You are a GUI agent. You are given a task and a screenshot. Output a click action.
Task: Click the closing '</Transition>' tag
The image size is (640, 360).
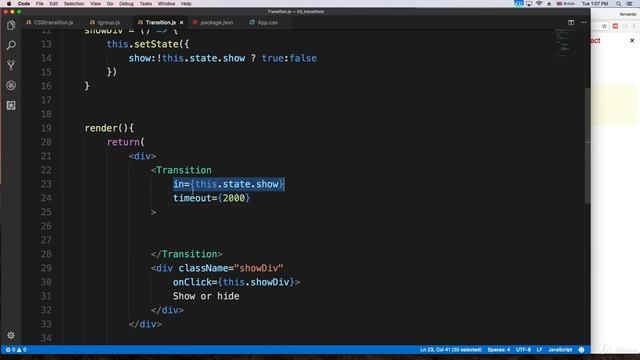click(187, 254)
